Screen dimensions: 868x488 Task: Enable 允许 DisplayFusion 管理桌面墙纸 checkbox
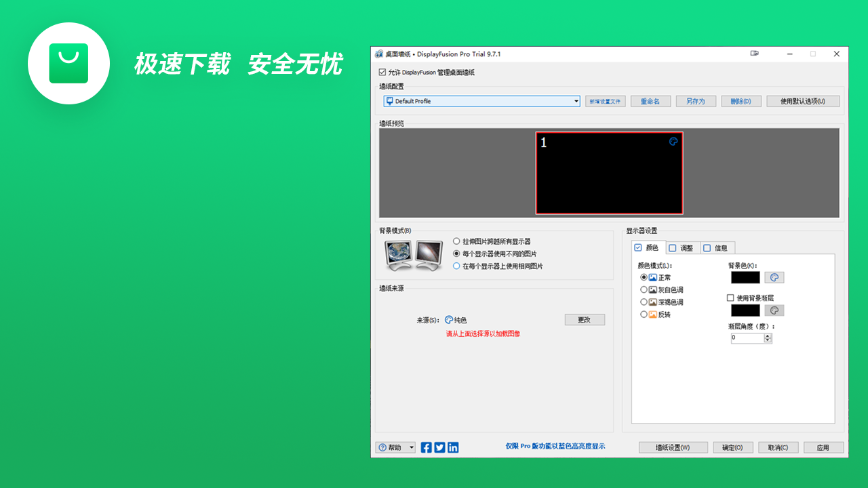(x=382, y=72)
